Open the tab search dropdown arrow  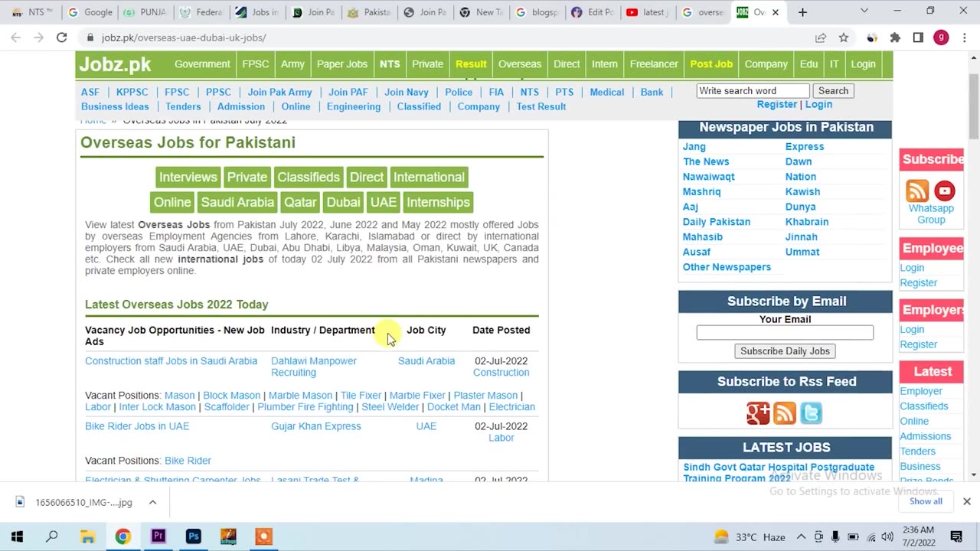[864, 11]
